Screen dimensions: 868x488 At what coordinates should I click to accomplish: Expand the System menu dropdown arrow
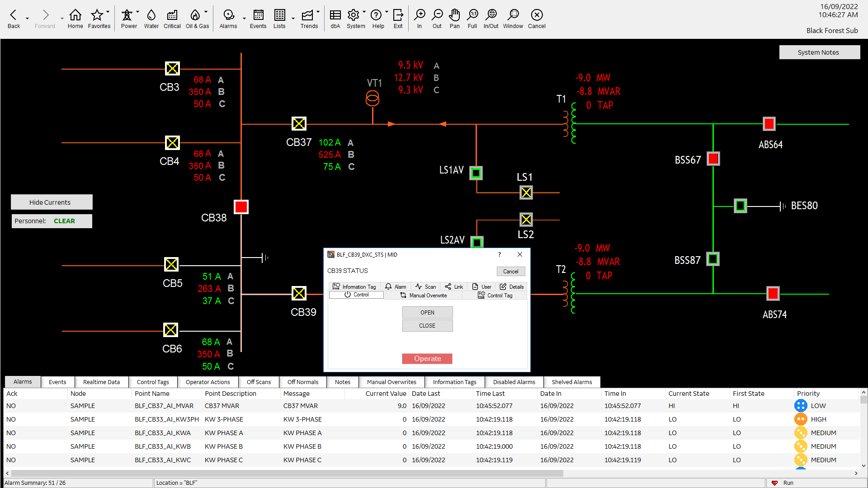pyautogui.click(x=364, y=12)
